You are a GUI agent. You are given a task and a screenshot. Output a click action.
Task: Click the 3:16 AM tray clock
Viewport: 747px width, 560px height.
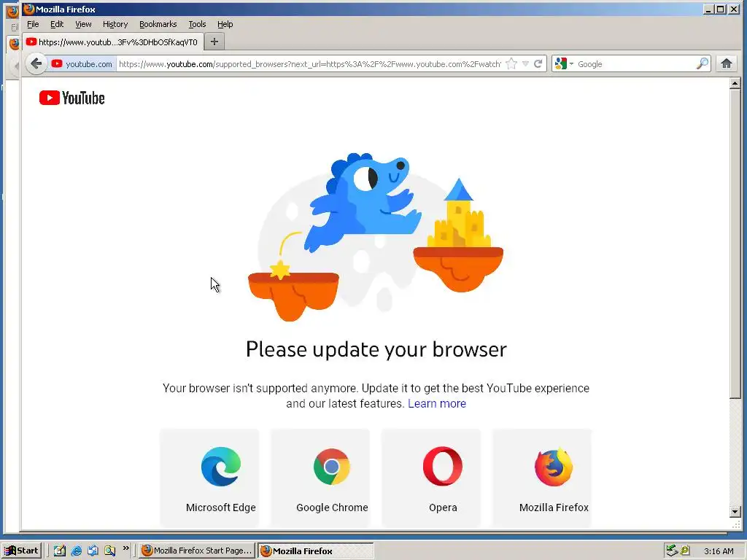pyautogui.click(x=719, y=551)
